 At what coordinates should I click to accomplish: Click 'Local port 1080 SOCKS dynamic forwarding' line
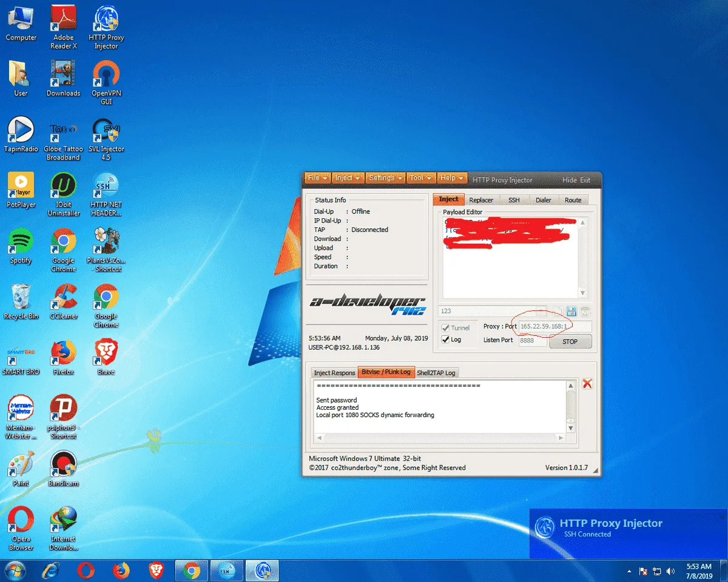pos(375,415)
